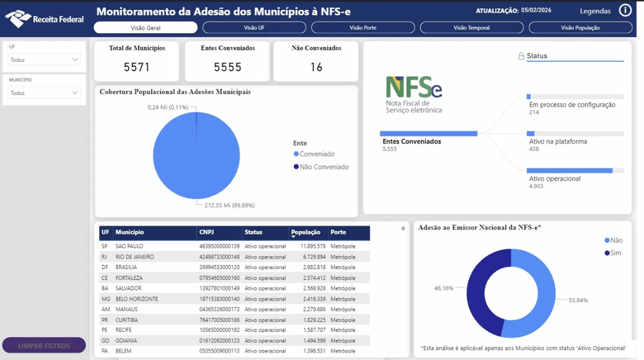Screen dimensions: 644x360
Task: Click the Conveniado legend marker
Action: tap(296, 154)
